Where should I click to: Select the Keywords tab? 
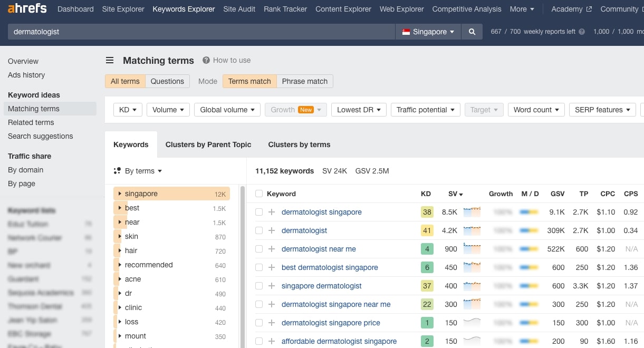[131, 144]
